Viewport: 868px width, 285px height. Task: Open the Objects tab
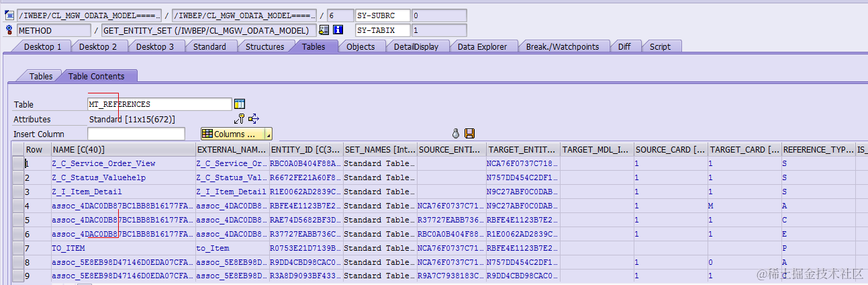click(360, 46)
